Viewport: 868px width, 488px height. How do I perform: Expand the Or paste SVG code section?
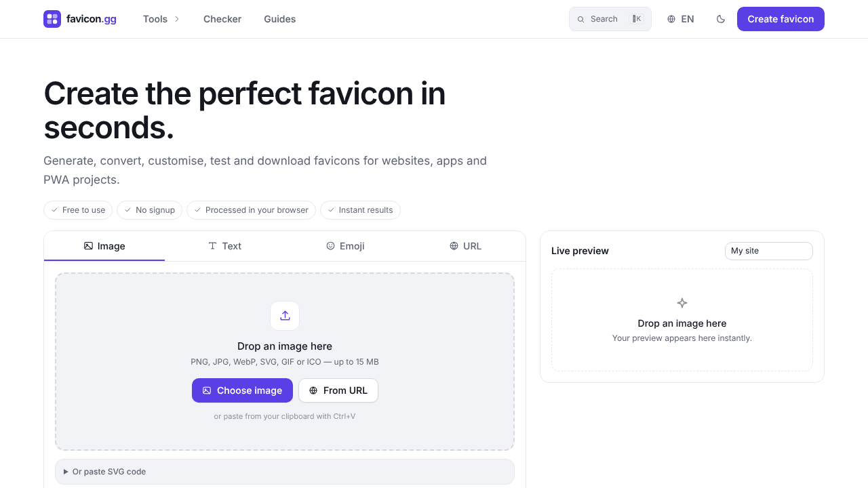(x=285, y=472)
